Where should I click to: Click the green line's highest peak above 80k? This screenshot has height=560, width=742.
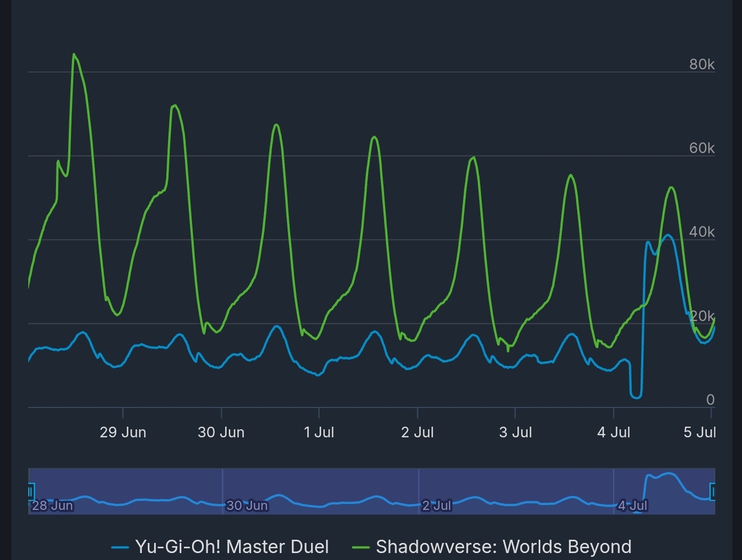point(74,54)
